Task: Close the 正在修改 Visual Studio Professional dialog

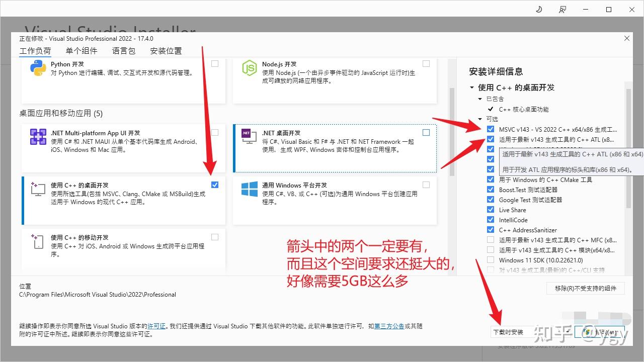Action: [627, 38]
